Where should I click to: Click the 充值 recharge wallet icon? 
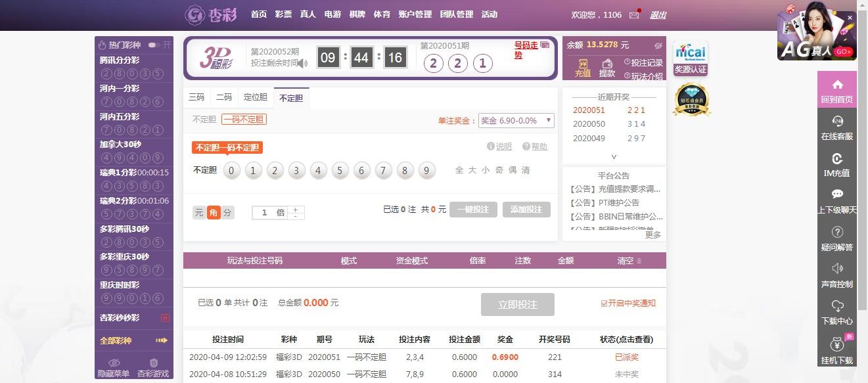(582, 64)
